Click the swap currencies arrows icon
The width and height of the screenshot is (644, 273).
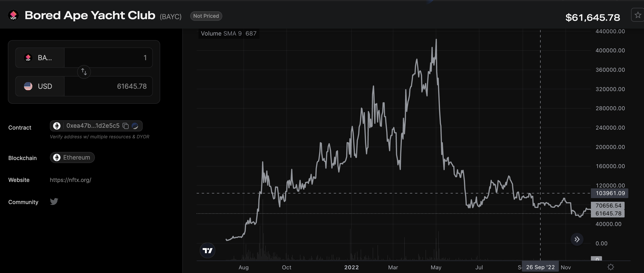84,72
